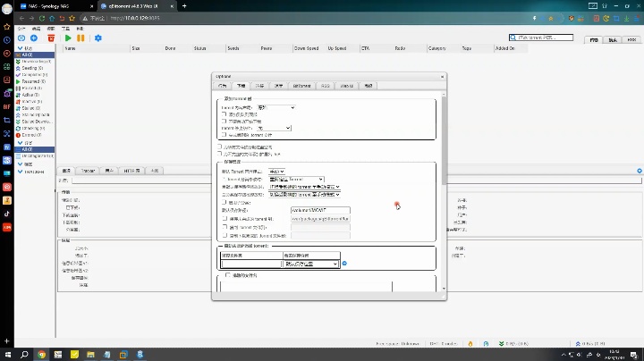Toggle append .!qB extension to incomplete files checkbox
The width and height of the screenshot is (644, 361).
(x=219, y=154)
